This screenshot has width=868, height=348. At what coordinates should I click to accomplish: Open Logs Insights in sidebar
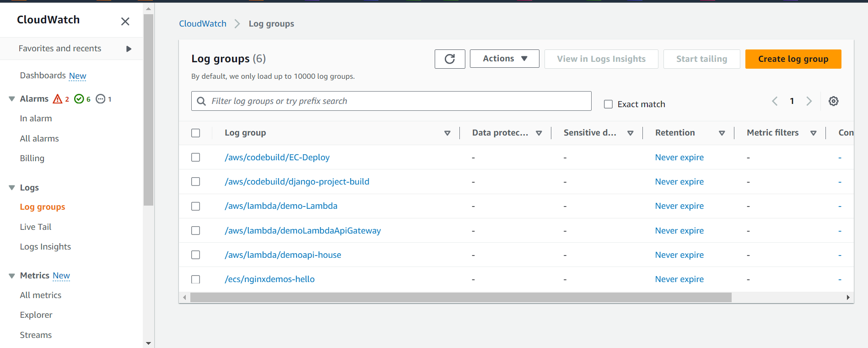(45, 247)
